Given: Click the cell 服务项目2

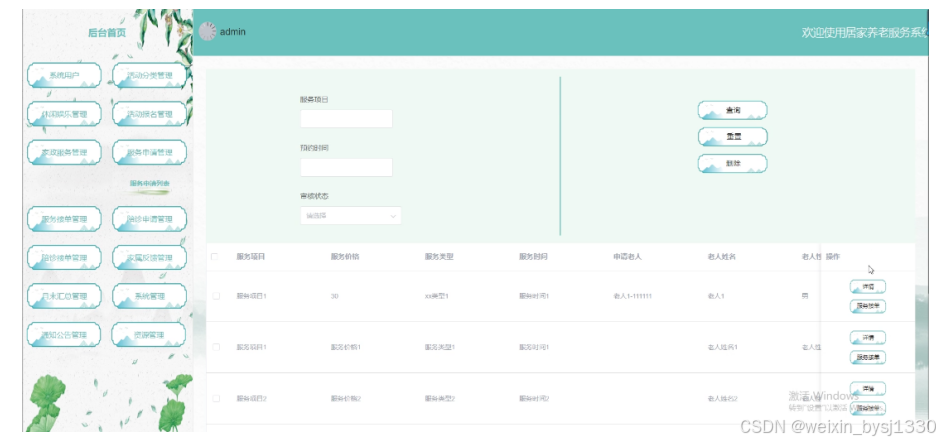Looking at the screenshot, I should pos(252,398).
